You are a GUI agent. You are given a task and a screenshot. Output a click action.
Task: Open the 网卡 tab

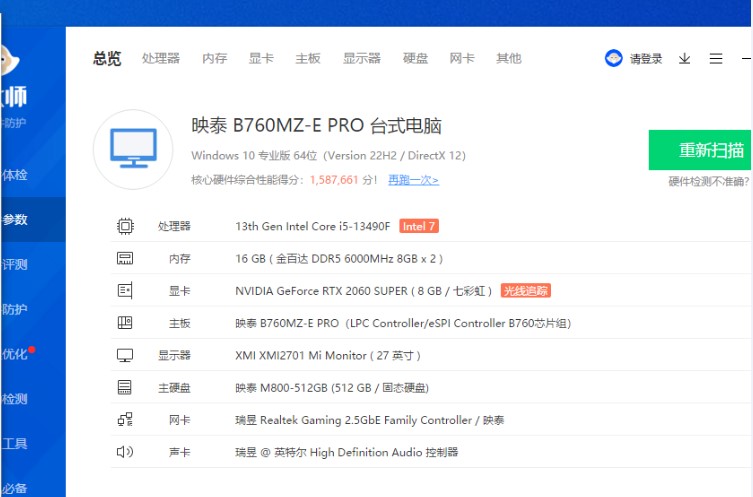pyautogui.click(x=462, y=59)
